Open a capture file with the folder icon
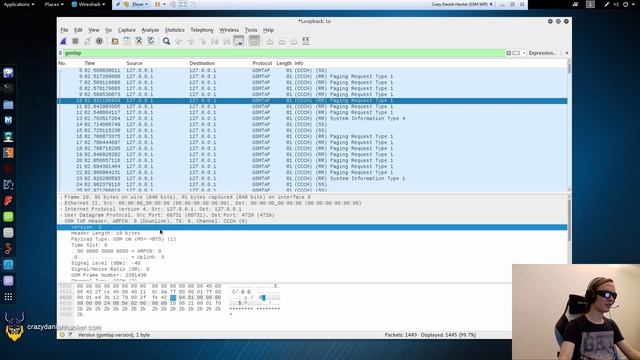 [x=115, y=41]
